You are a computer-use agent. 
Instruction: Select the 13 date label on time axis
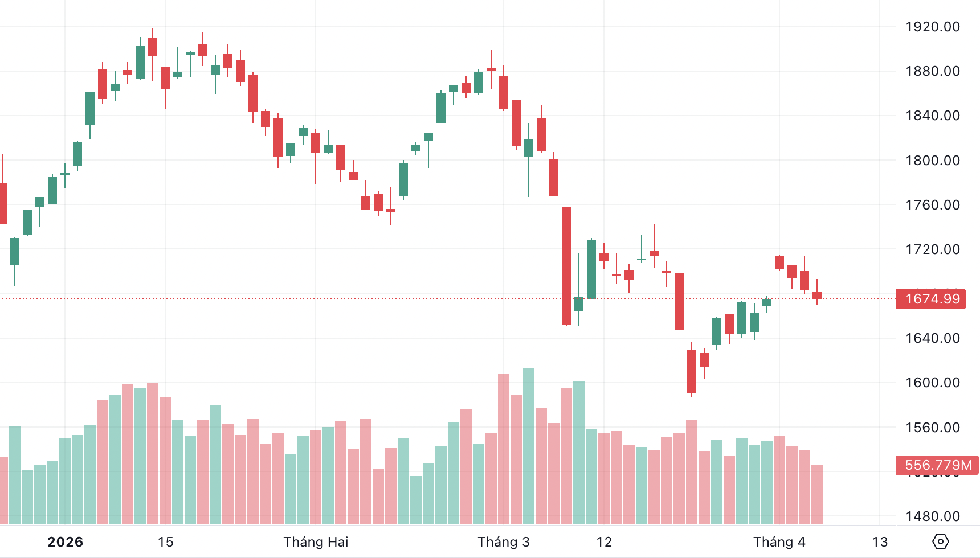(x=880, y=542)
